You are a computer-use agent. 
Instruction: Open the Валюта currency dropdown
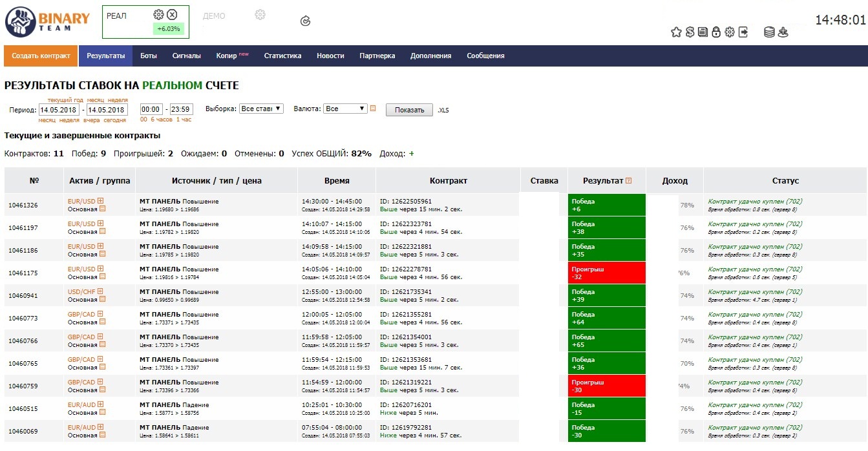coord(346,109)
